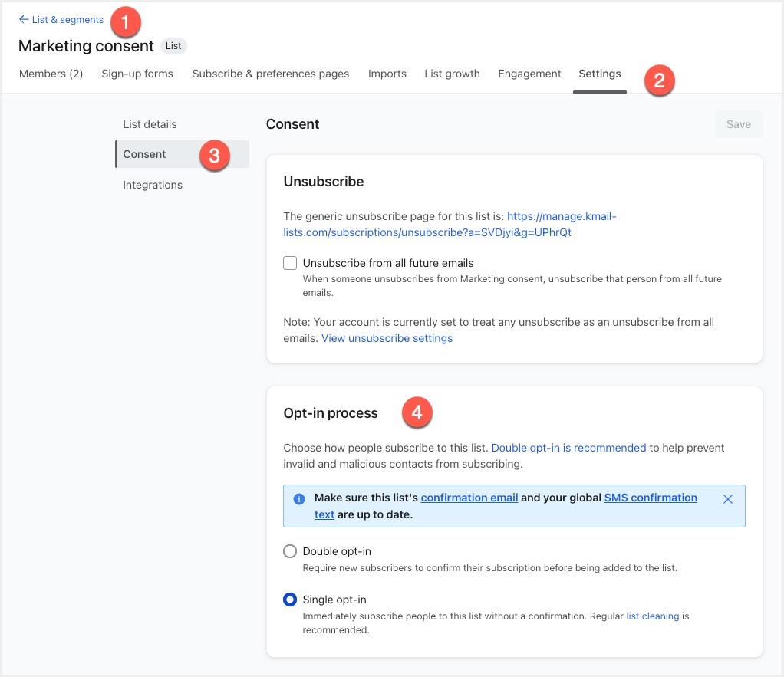Open the Members (2) tab

pos(51,74)
